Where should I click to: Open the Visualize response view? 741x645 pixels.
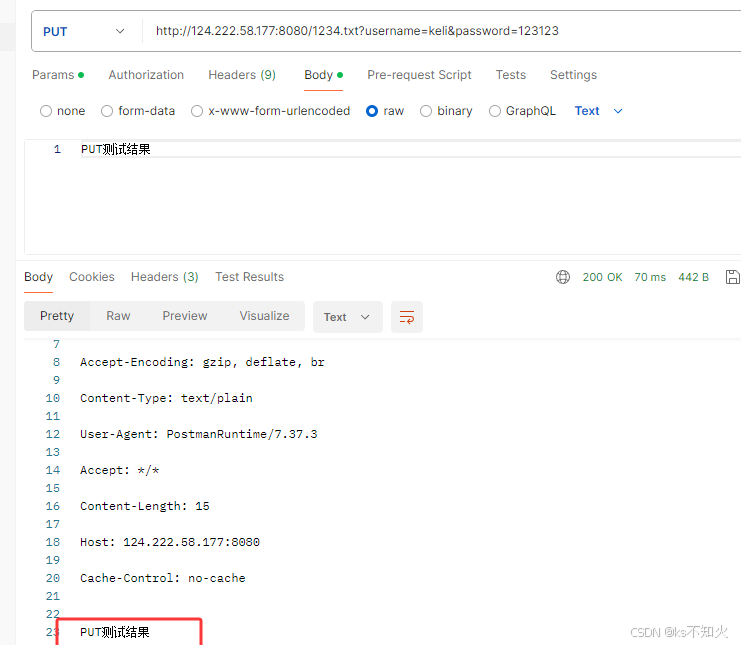tap(264, 316)
